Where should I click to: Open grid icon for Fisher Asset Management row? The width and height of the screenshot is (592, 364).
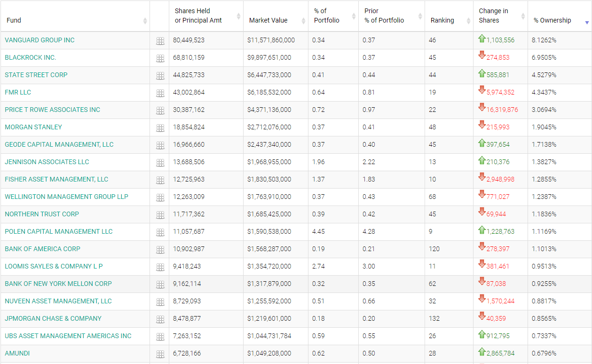coord(160,180)
